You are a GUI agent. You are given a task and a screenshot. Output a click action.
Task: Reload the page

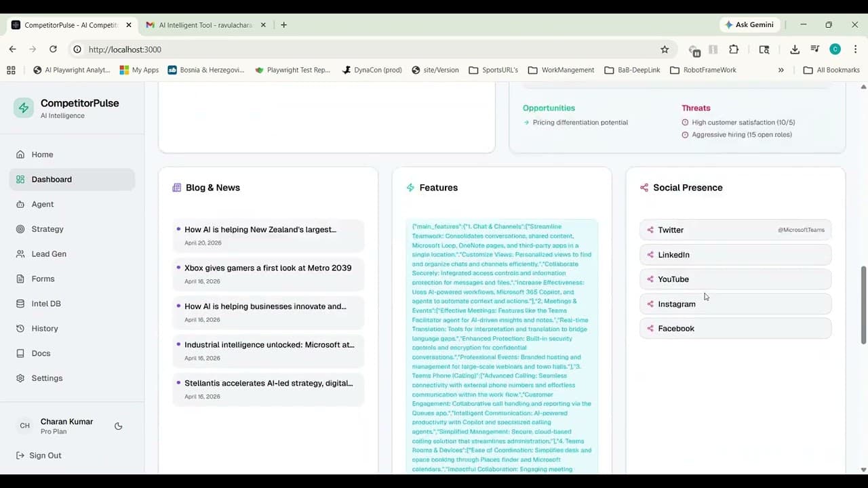coord(53,49)
